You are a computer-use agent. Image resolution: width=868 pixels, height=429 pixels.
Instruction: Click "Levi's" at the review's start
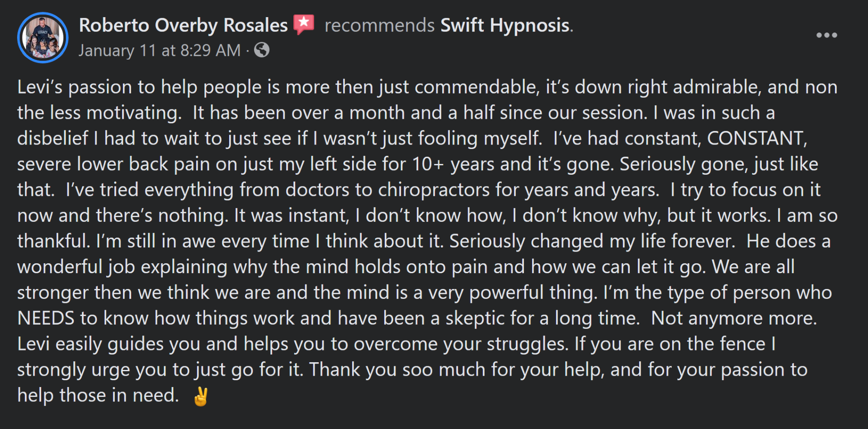pos(40,87)
